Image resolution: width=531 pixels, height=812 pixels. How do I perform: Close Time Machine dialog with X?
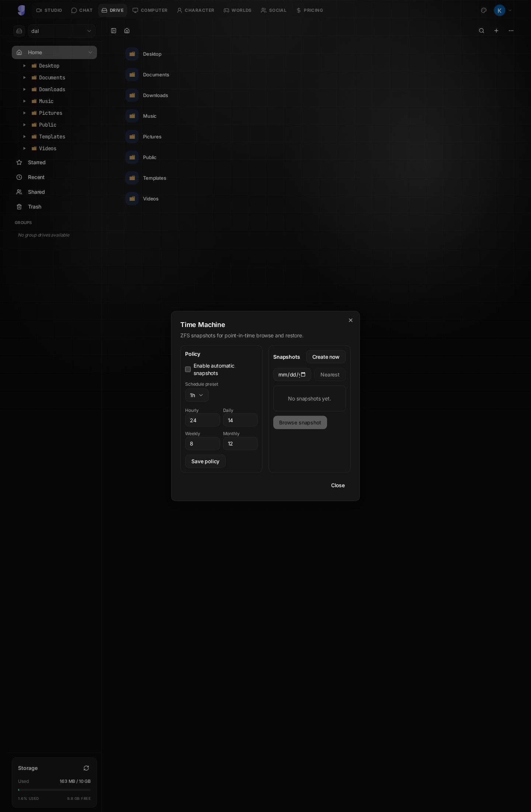click(351, 320)
